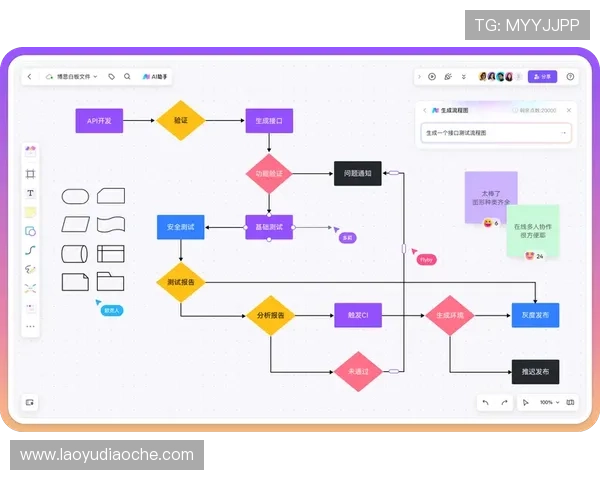Open the AI助手 menu item
The image size is (600, 480).
click(x=156, y=76)
